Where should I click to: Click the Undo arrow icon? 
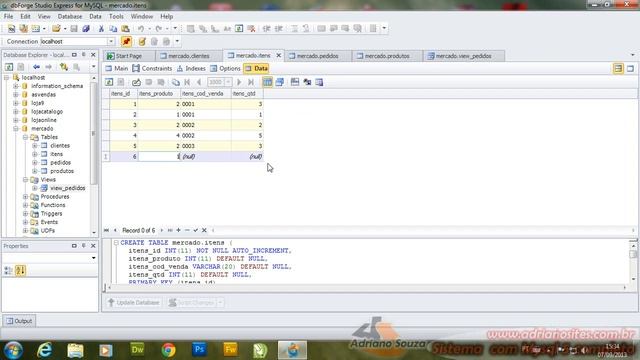pyautogui.click(x=140, y=29)
